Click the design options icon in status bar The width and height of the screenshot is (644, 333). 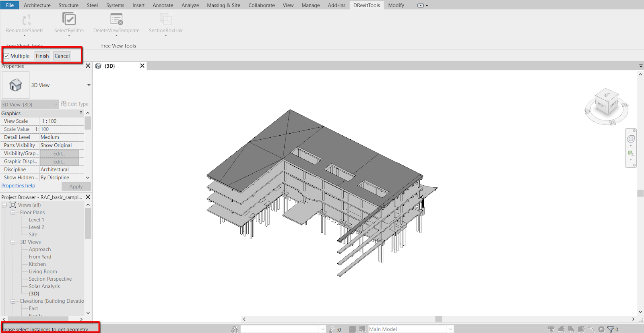(x=352, y=329)
